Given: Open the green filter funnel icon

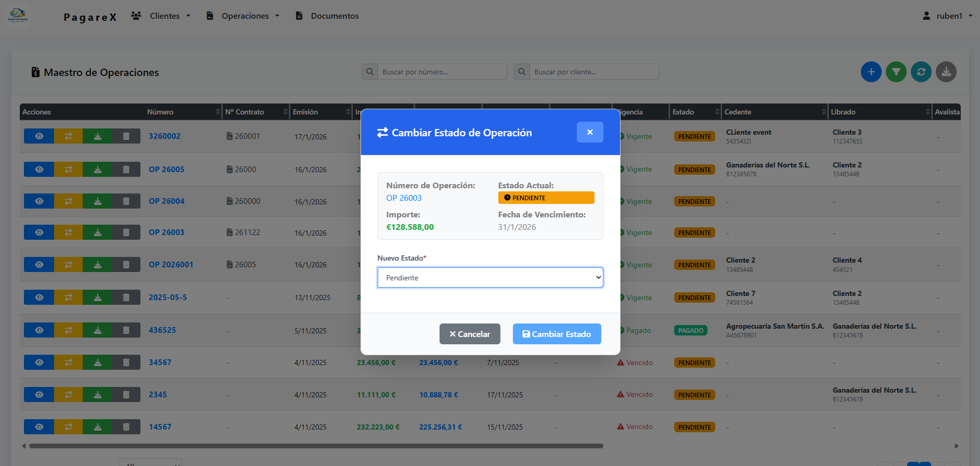Looking at the screenshot, I should click(x=896, y=72).
